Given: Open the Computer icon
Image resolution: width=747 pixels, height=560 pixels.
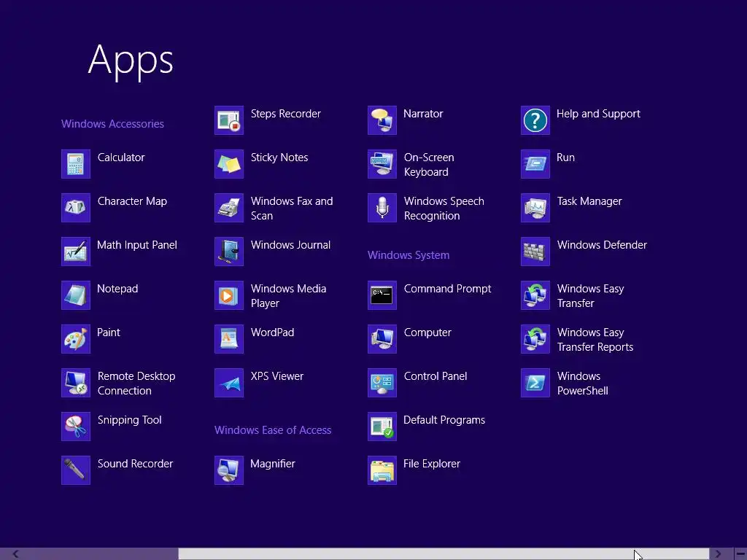Looking at the screenshot, I should [x=382, y=340].
